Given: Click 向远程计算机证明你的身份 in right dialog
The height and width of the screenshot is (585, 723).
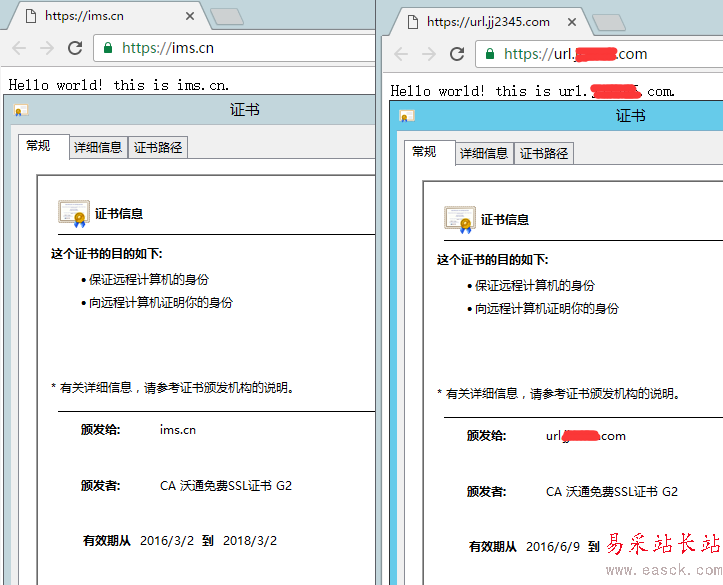Looking at the screenshot, I should pos(547,308).
